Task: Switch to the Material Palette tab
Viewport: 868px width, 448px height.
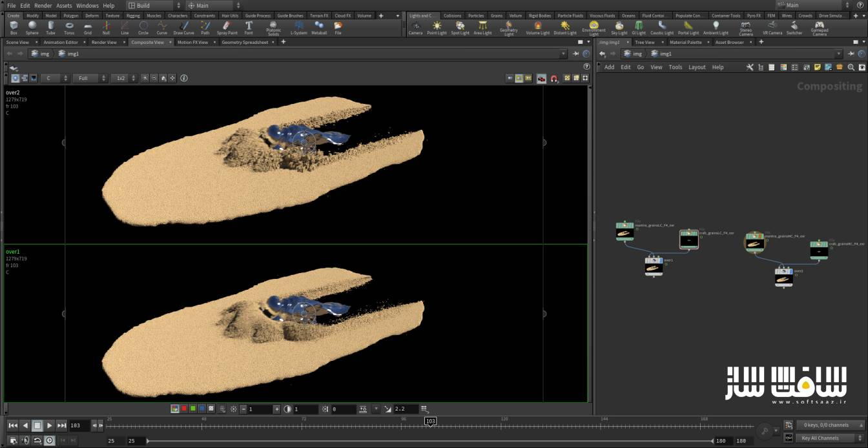Action: 685,42
